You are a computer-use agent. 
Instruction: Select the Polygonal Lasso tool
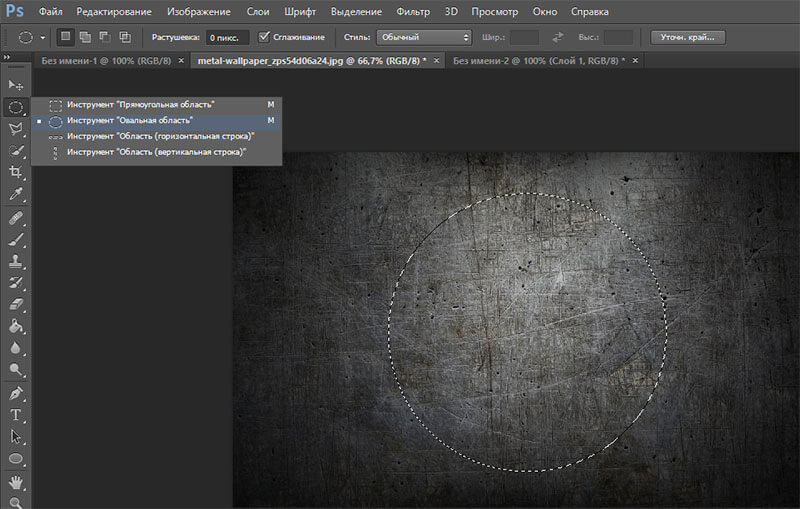point(15,129)
